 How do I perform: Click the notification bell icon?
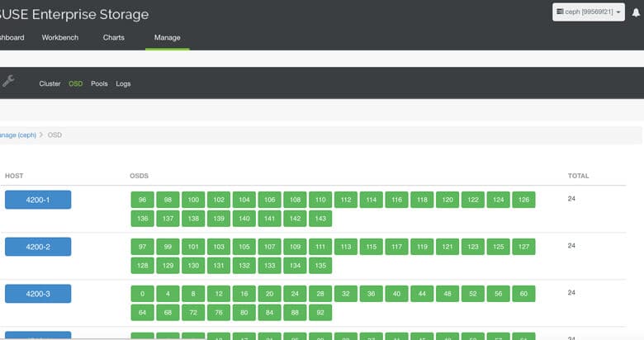(x=636, y=12)
